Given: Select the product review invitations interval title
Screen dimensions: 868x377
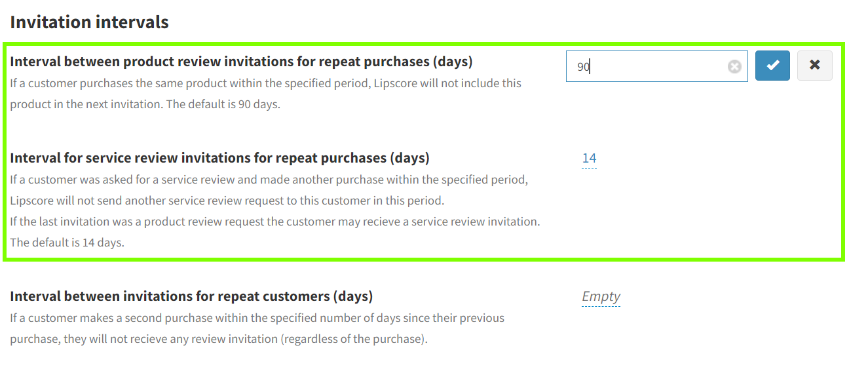Looking at the screenshot, I should (x=241, y=62).
